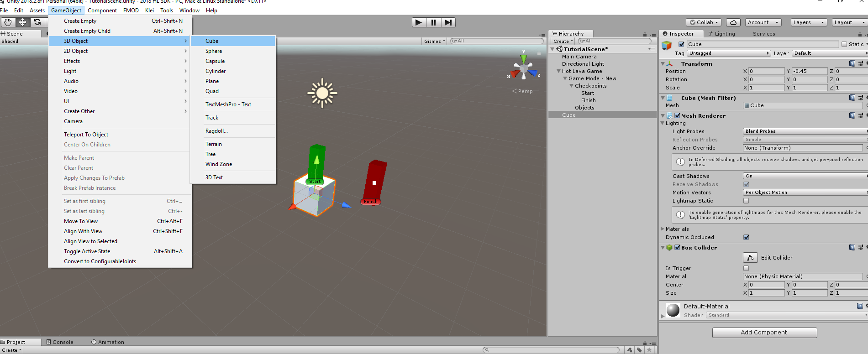Open the Motion Vectors dropdown
868x354 pixels.
805,193
